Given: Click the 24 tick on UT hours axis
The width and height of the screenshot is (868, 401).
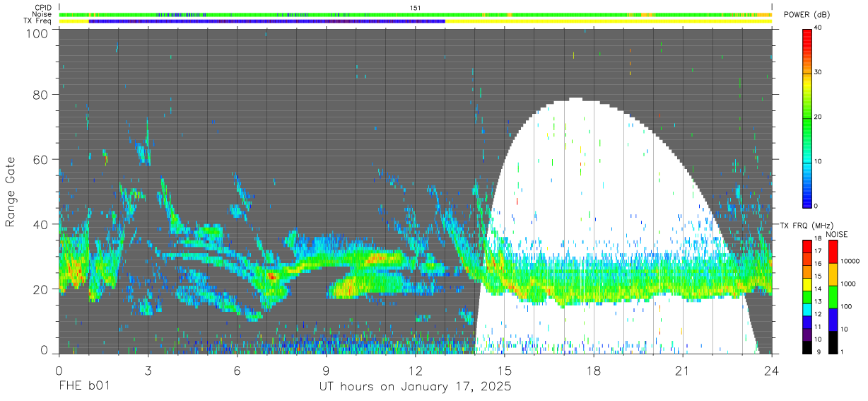Looking at the screenshot, I should pyautogui.click(x=772, y=370).
